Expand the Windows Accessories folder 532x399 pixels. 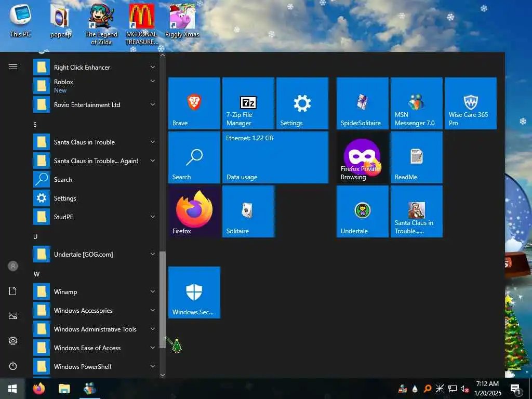point(153,310)
